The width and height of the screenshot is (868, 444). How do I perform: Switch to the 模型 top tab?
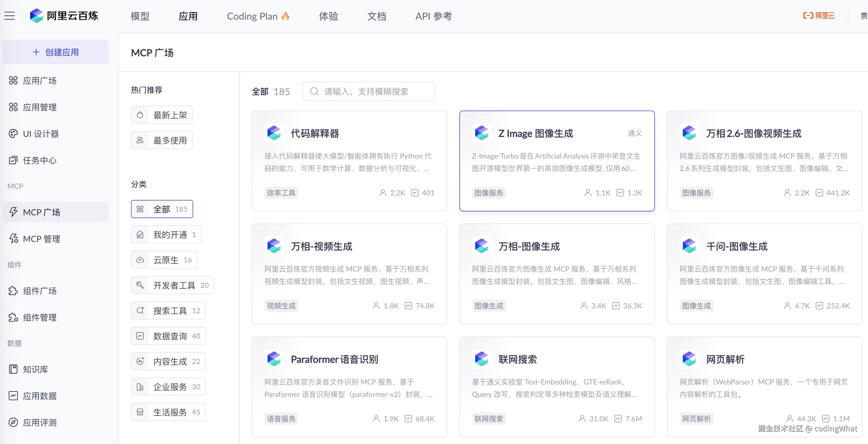[x=140, y=16]
